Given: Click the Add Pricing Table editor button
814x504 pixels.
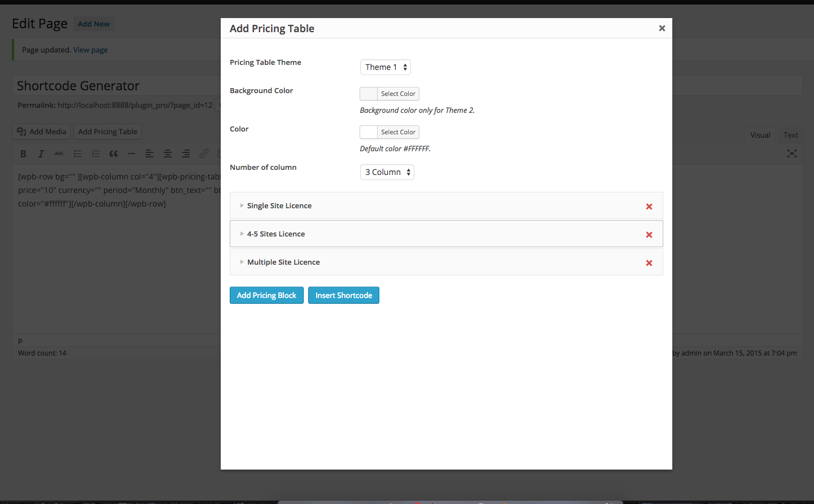Looking at the screenshot, I should [107, 132].
